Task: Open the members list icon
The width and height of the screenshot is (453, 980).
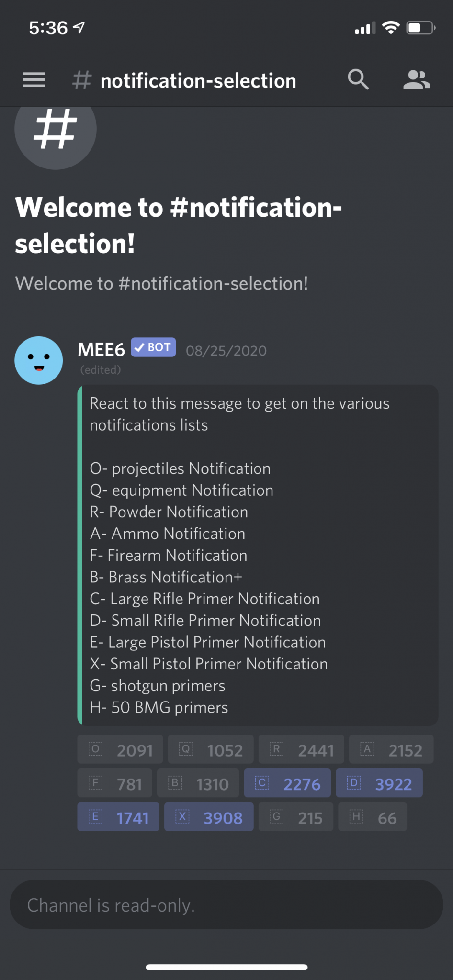Action: 417,80
